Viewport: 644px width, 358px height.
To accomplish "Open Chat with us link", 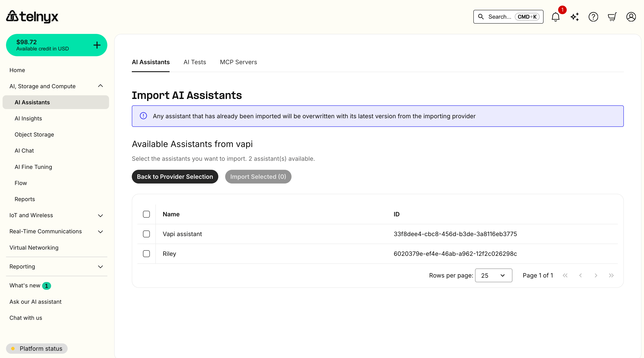I will coord(26,318).
